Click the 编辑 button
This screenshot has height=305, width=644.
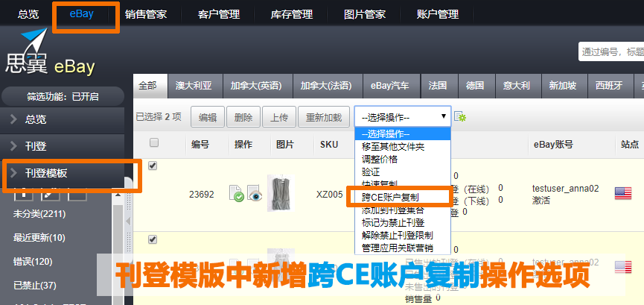208,117
